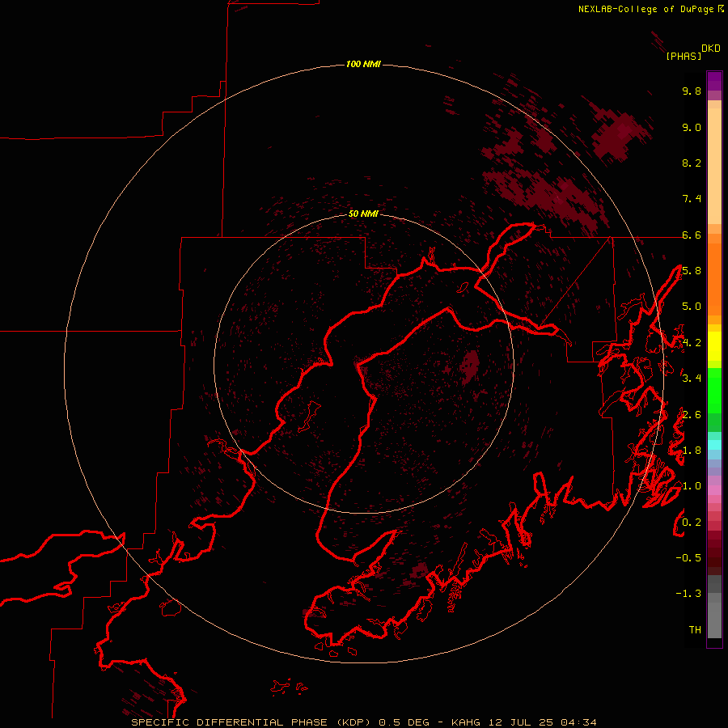
Task: Select the 5.8 scale value label
Action: click(692, 271)
